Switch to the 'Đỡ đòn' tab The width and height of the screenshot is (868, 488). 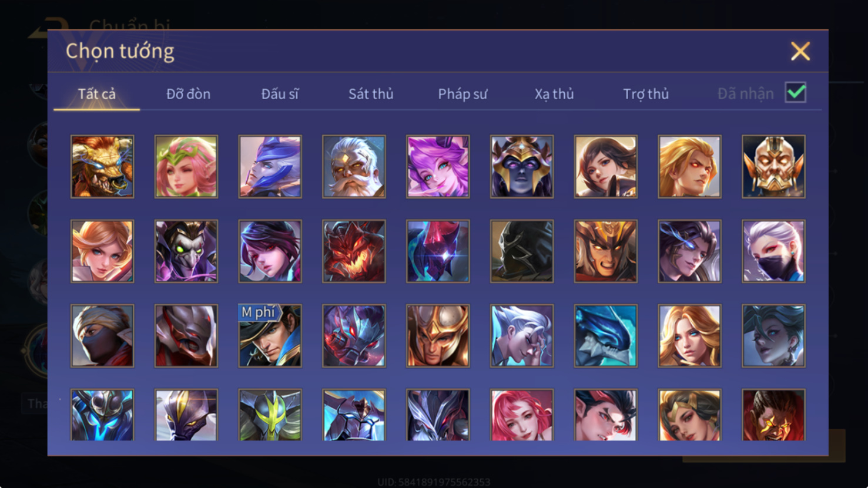pyautogui.click(x=188, y=94)
